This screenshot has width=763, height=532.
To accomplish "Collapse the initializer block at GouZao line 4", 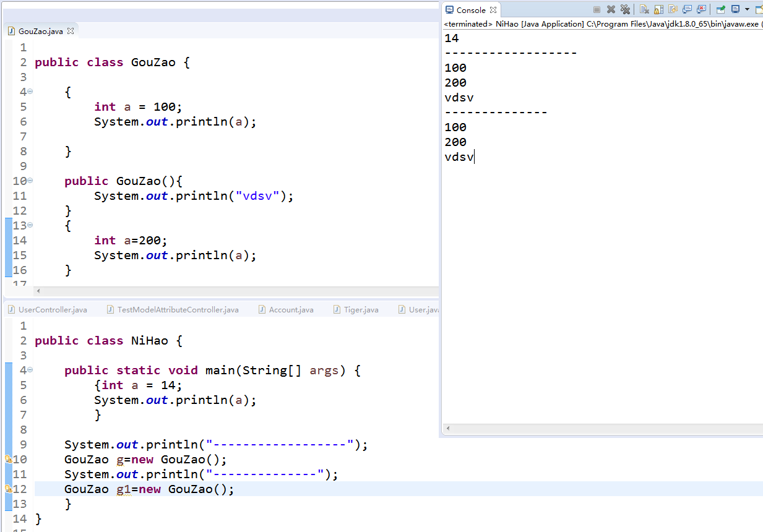I will [30, 92].
